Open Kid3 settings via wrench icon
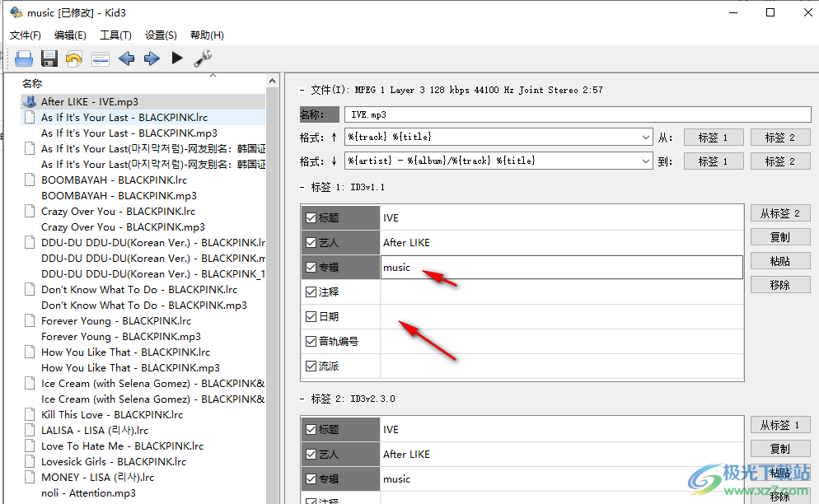819x504 pixels. tap(203, 58)
